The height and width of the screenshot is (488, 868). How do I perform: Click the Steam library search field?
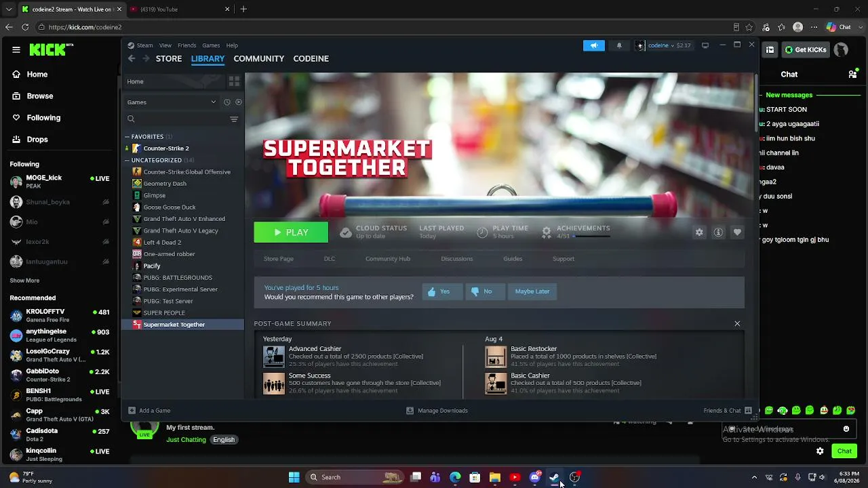click(178, 119)
